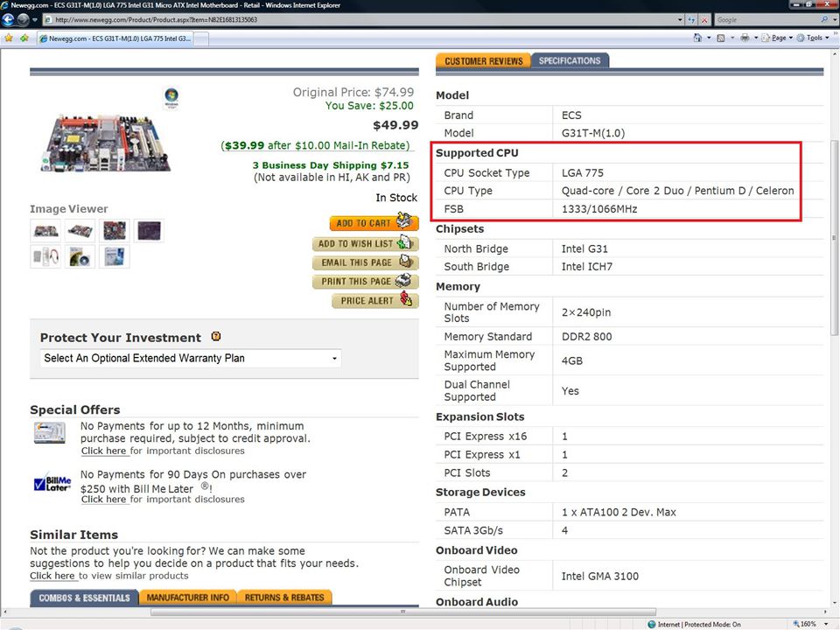
Task: Go back with the browser Back arrow
Action: (8, 20)
